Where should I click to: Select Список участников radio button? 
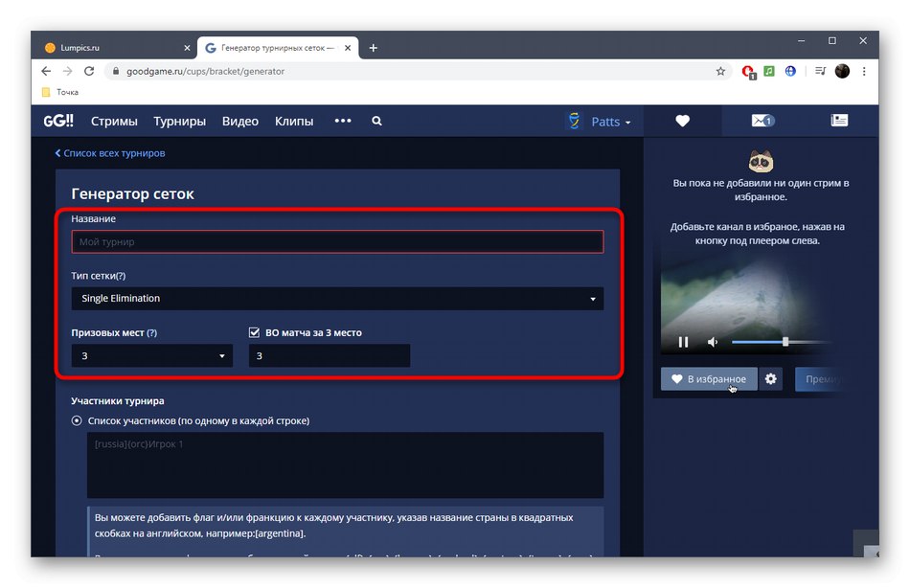tap(77, 420)
